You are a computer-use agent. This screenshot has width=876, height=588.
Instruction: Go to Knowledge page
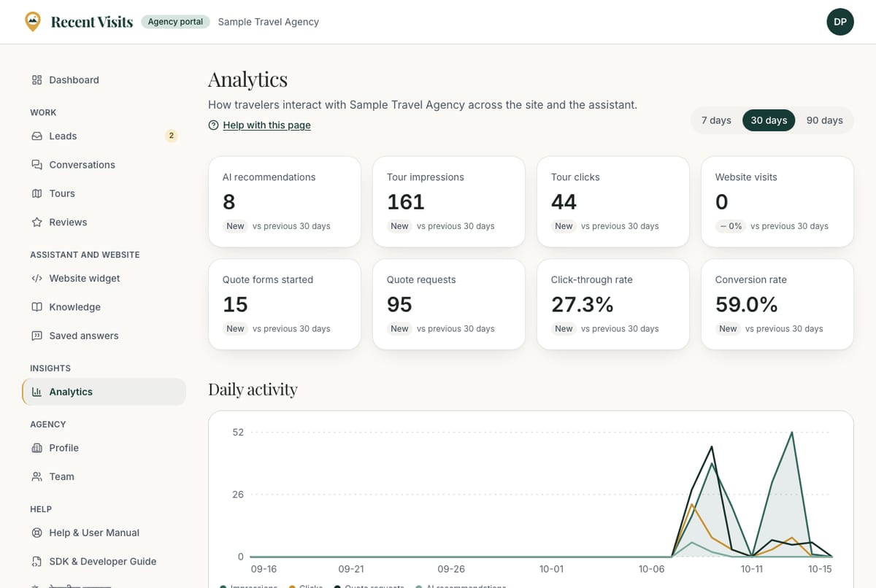tap(104, 307)
